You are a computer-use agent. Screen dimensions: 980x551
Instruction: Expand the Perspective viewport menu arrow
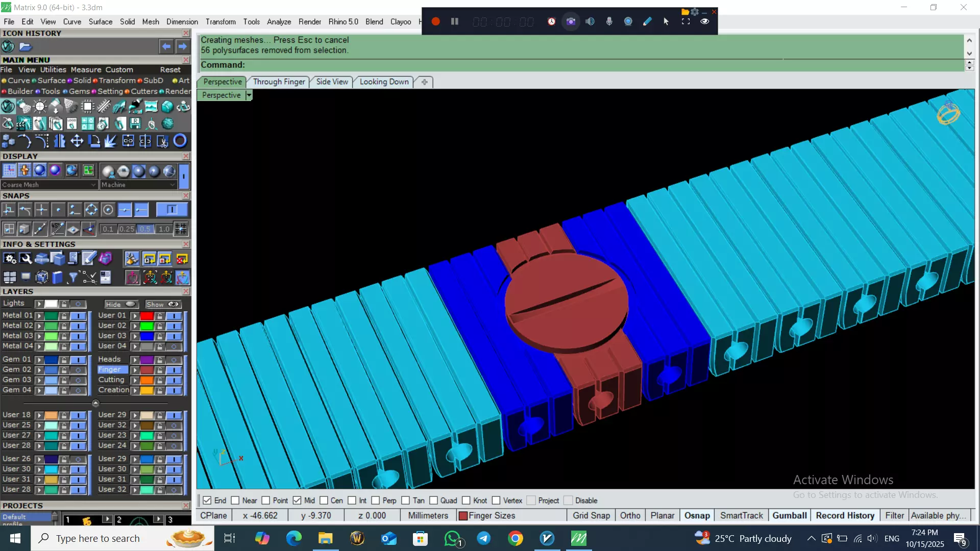[249, 95]
